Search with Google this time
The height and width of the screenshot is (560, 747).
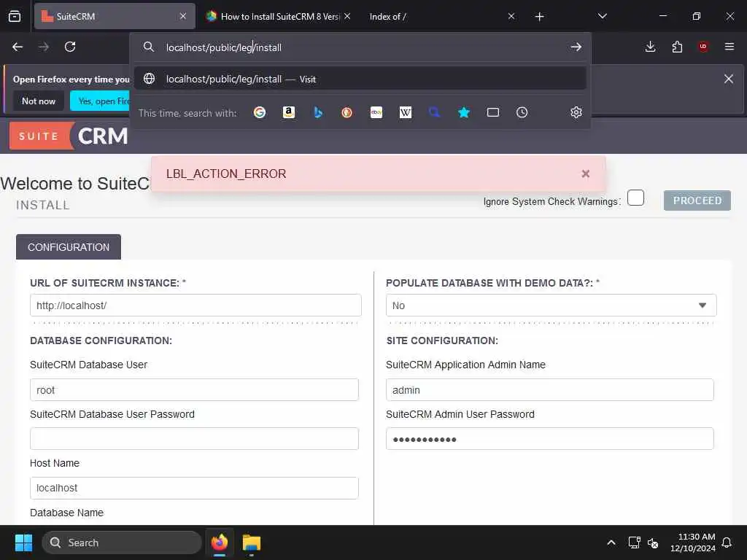(x=259, y=112)
